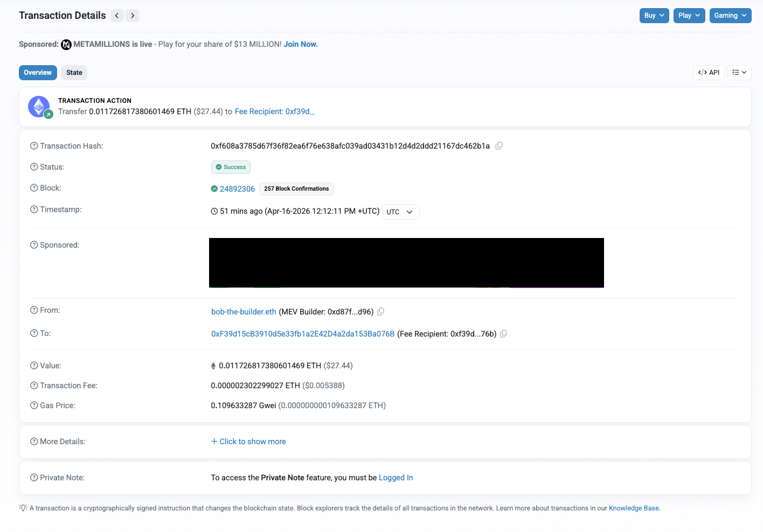The image size is (763, 532).
Task: Click the fee '0.000002302299027 ETH'
Action: pyautogui.click(x=255, y=386)
